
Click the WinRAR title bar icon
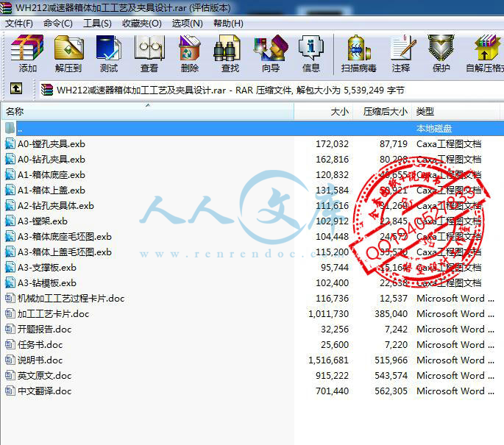click(6, 7)
